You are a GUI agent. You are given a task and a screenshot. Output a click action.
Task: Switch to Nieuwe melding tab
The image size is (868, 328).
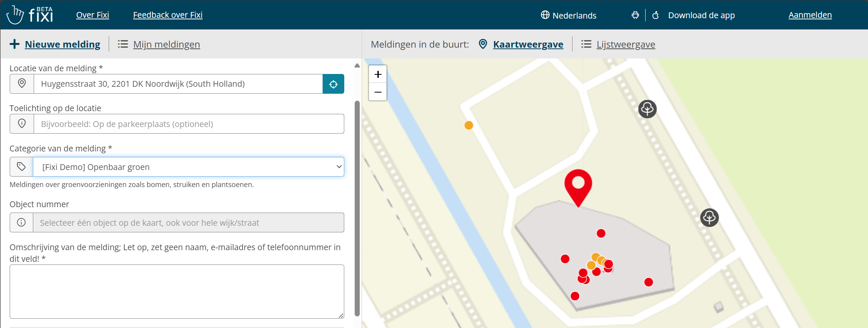coord(62,45)
